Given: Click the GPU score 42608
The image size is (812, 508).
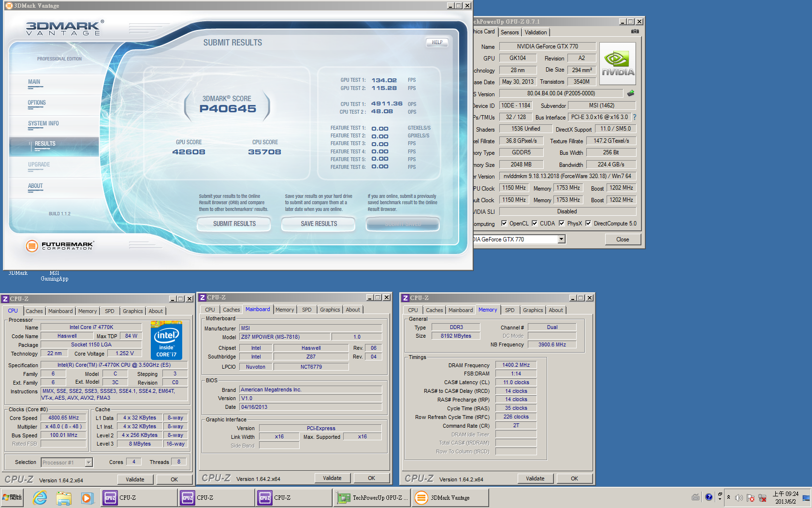Looking at the screenshot, I should (188, 152).
